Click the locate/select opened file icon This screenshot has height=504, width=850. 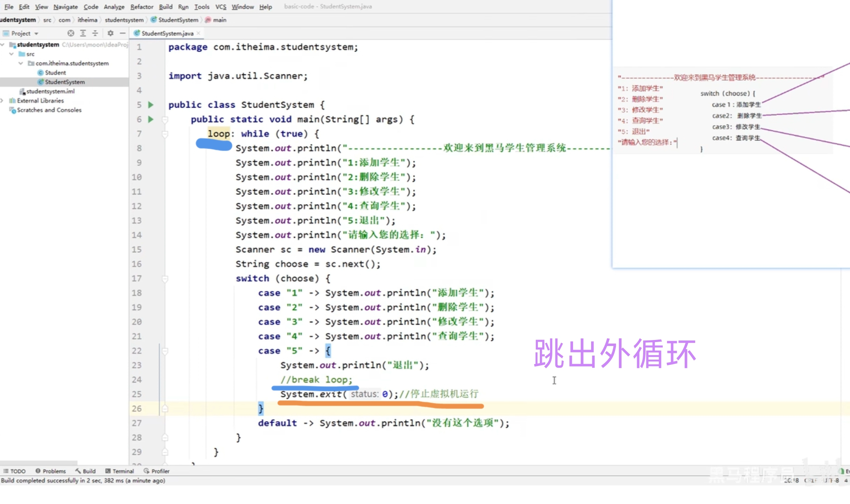pos(71,33)
